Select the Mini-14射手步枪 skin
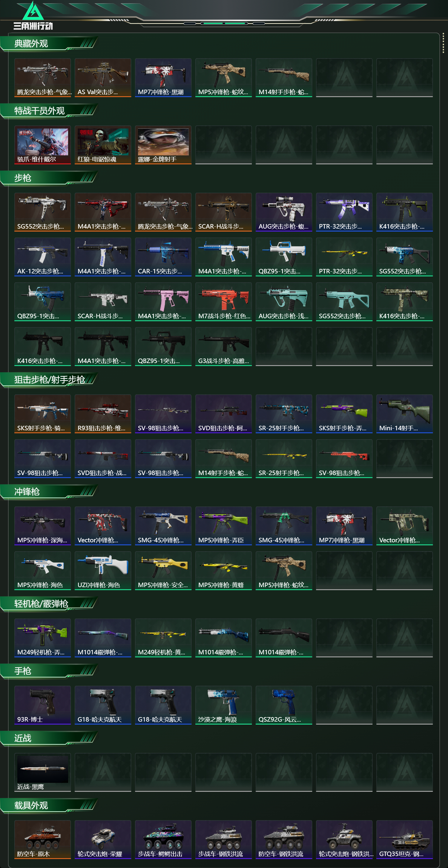Viewport: 448px width, 868px height. click(404, 414)
